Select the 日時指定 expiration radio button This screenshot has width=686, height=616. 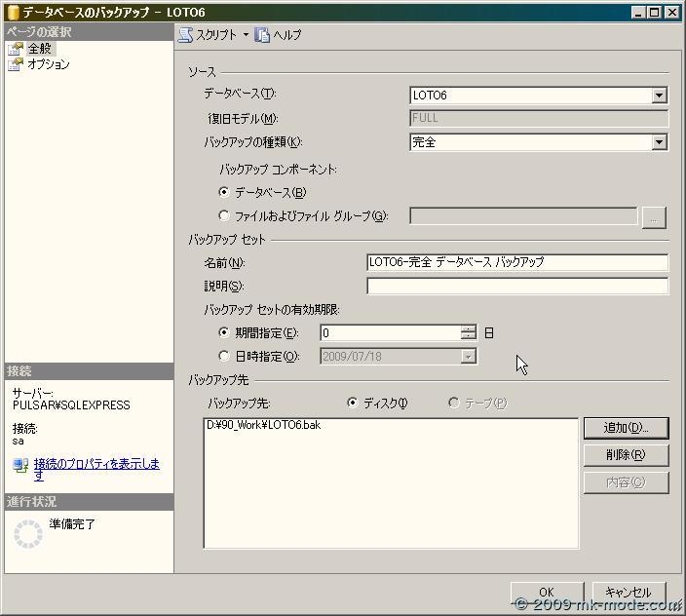(x=225, y=357)
